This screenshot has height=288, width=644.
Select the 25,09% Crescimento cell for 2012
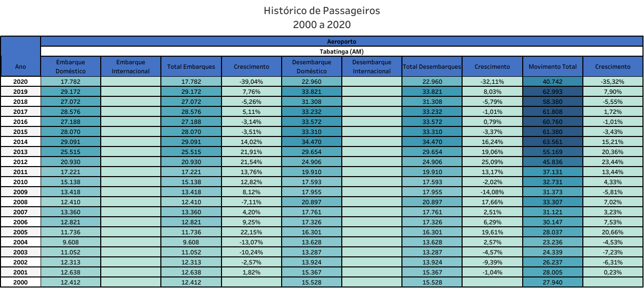492,162
